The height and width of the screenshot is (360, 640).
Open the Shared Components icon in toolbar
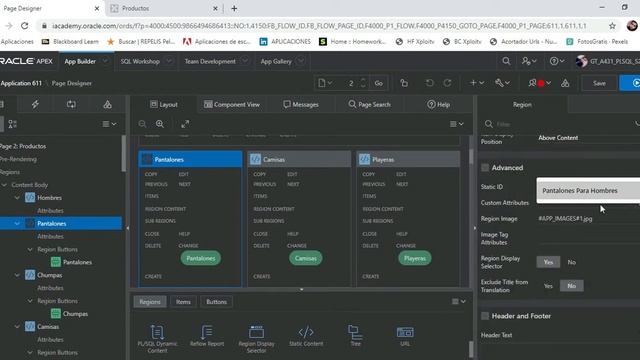pyautogui.click(x=565, y=83)
